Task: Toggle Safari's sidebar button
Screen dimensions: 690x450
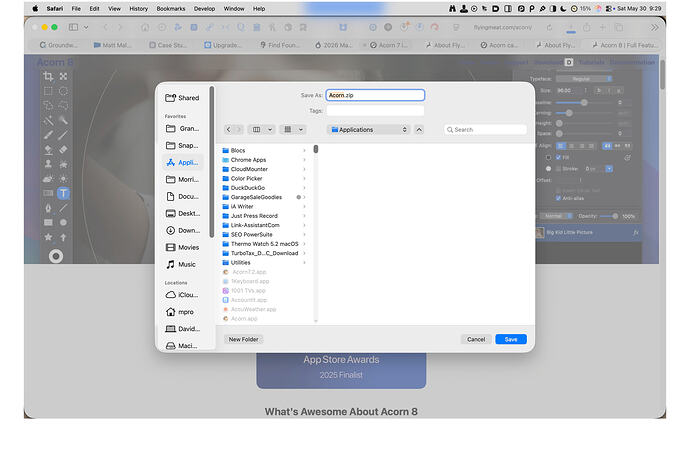Action: [73, 27]
